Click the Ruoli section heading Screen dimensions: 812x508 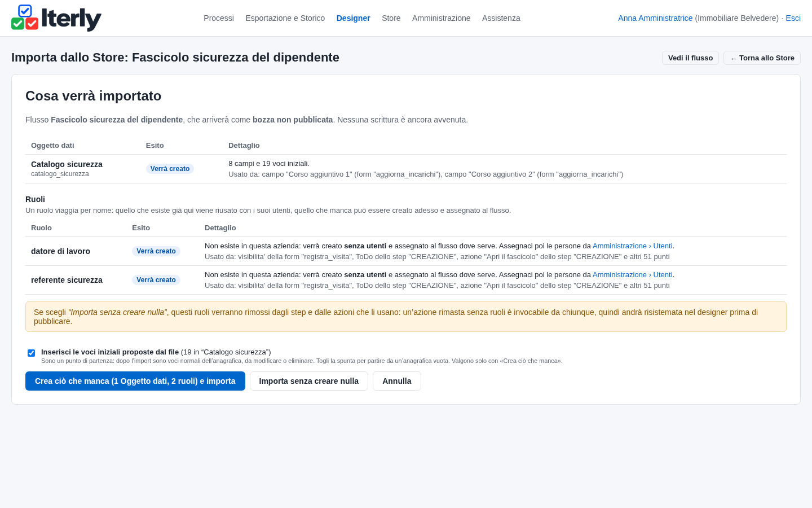[x=35, y=199]
